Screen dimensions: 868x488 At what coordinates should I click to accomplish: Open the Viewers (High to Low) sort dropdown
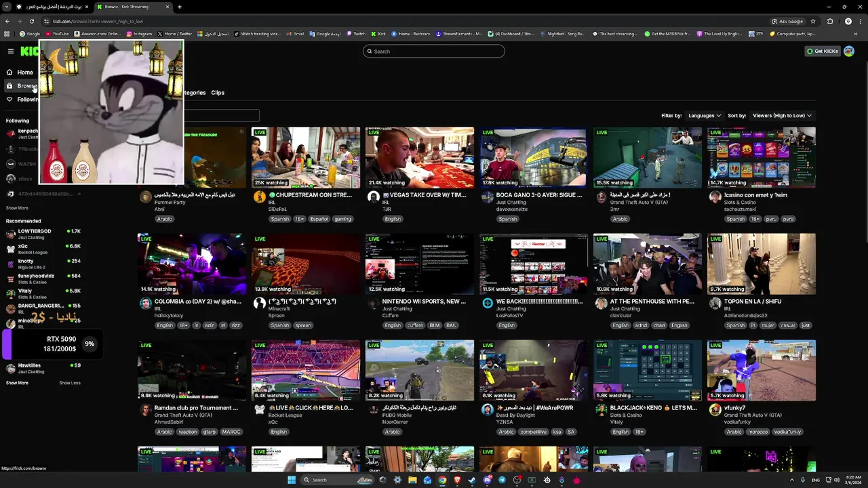coord(782,115)
